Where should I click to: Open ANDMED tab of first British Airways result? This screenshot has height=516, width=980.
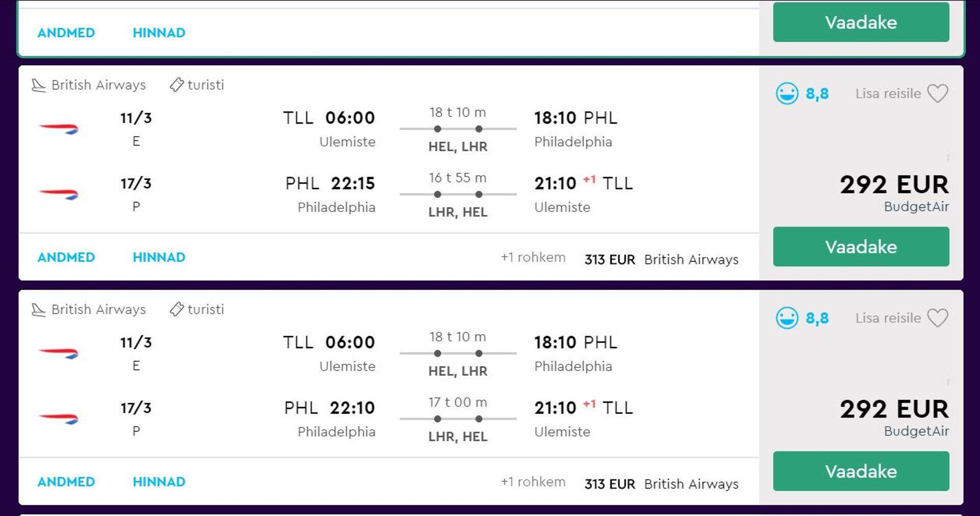66,257
